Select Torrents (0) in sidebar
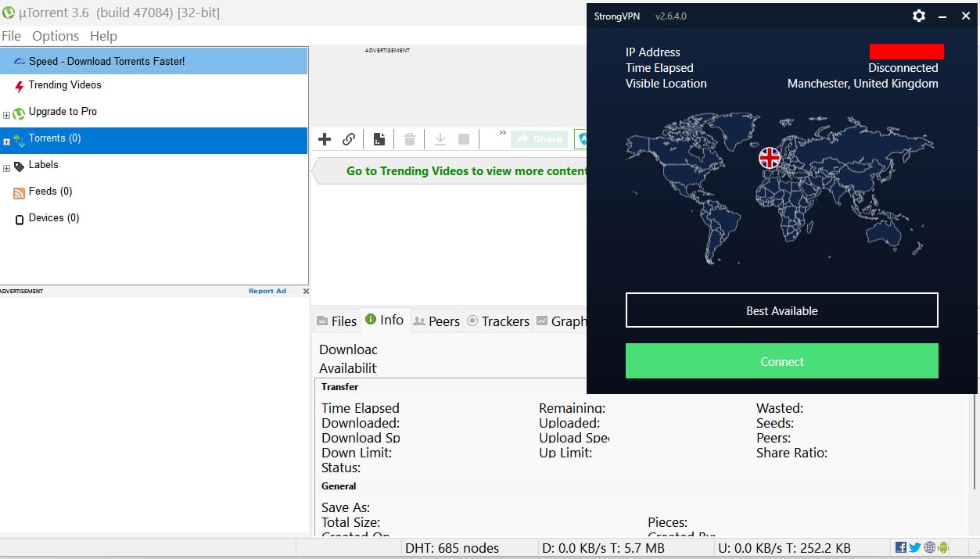Viewport: 980px width, 559px height. pyautogui.click(x=154, y=140)
